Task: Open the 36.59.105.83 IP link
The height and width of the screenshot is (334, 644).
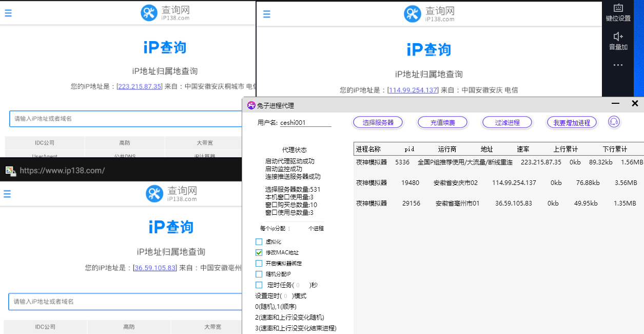Action: [155, 268]
